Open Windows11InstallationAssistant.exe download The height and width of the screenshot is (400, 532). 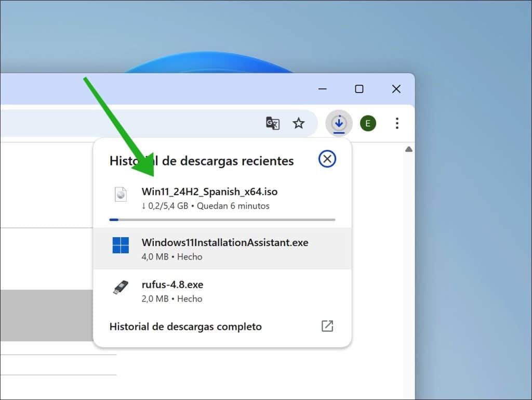tap(222, 249)
